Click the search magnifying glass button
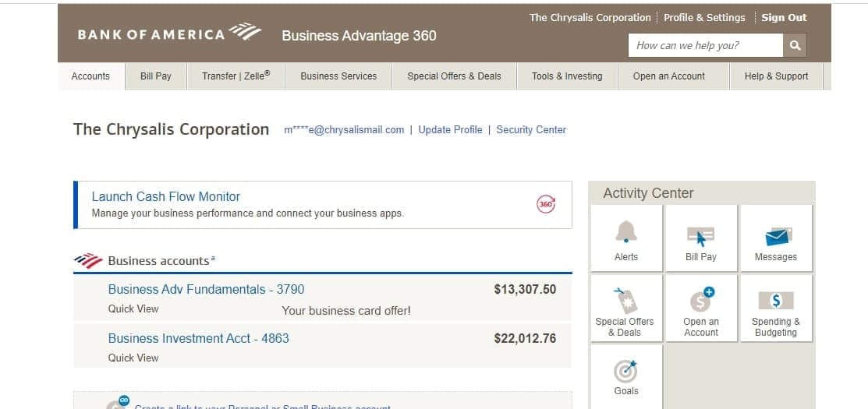Viewport: 868px width, 409px height. pyautogui.click(x=795, y=45)
